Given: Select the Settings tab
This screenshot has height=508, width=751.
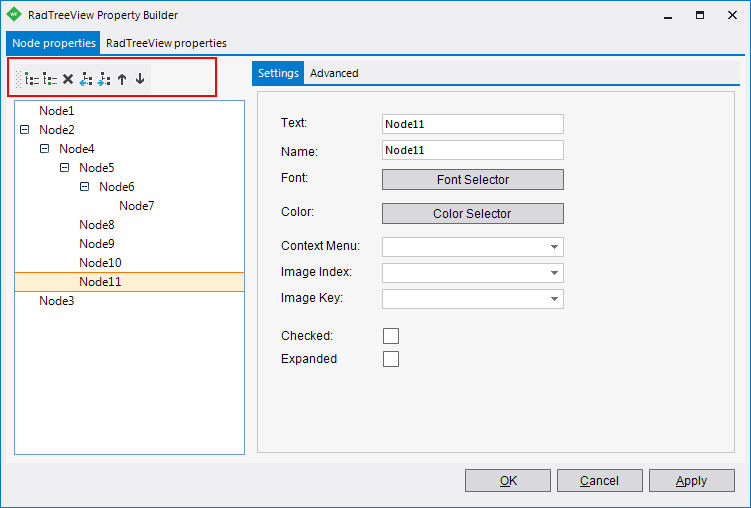Looking at the screenshot, I should point(278,73).
